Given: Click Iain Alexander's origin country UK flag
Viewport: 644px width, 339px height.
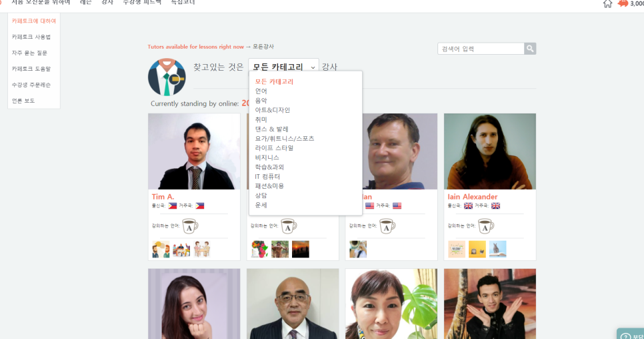Looking at the screenshot, I should (x=468, y=206).
